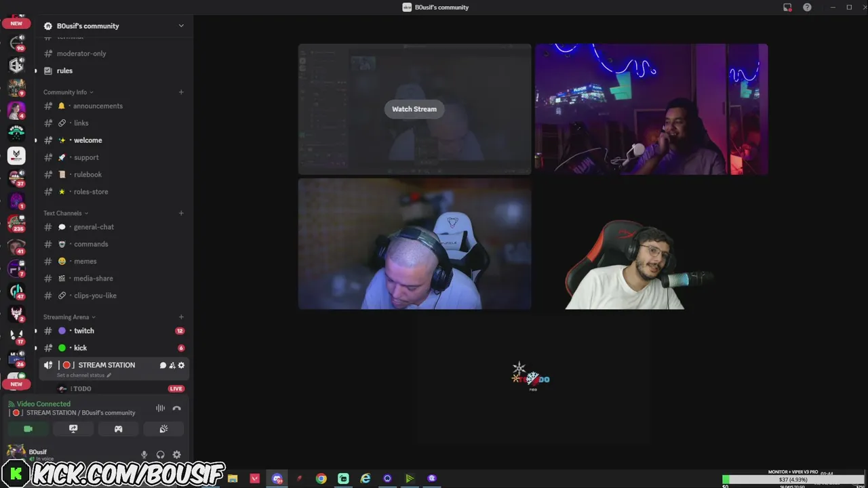Open the server with 41 badge

point(16,247)
